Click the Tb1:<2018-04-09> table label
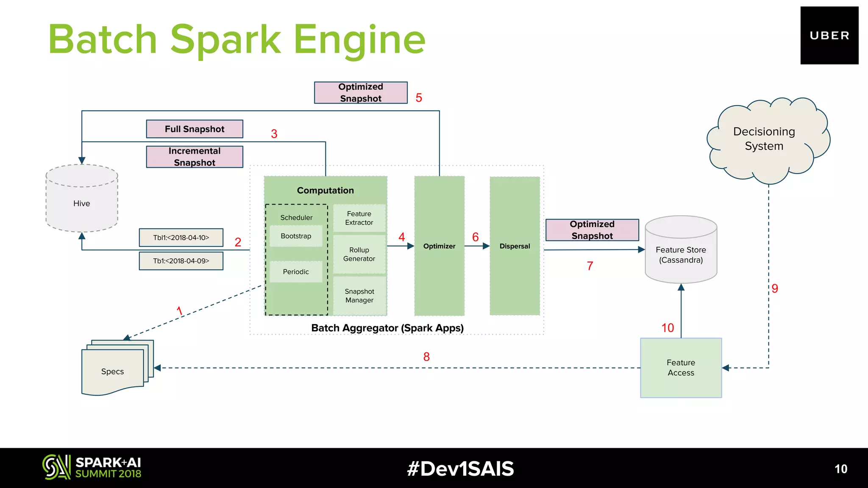Viewport: 868px width, 488px height. (x=181, y=261)
